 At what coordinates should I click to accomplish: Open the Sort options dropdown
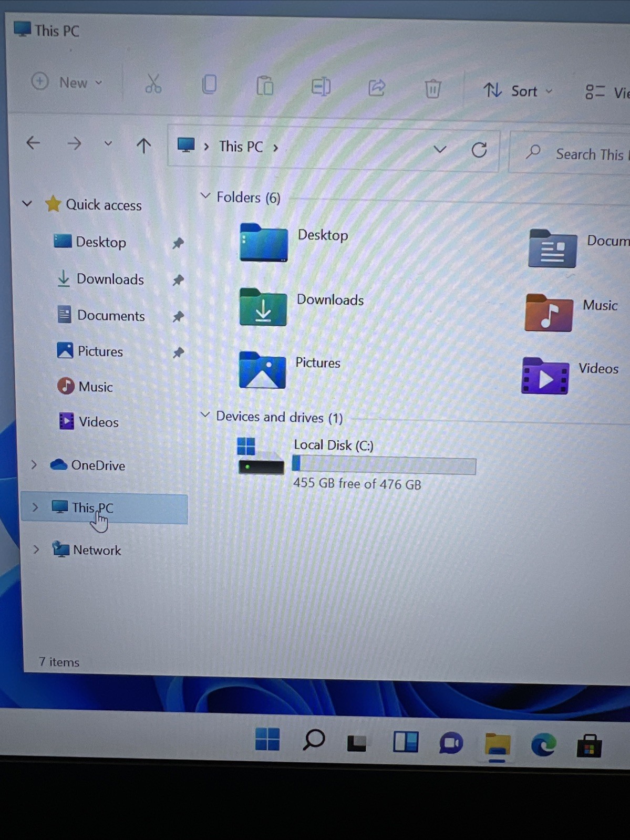(x=518, y=91)
